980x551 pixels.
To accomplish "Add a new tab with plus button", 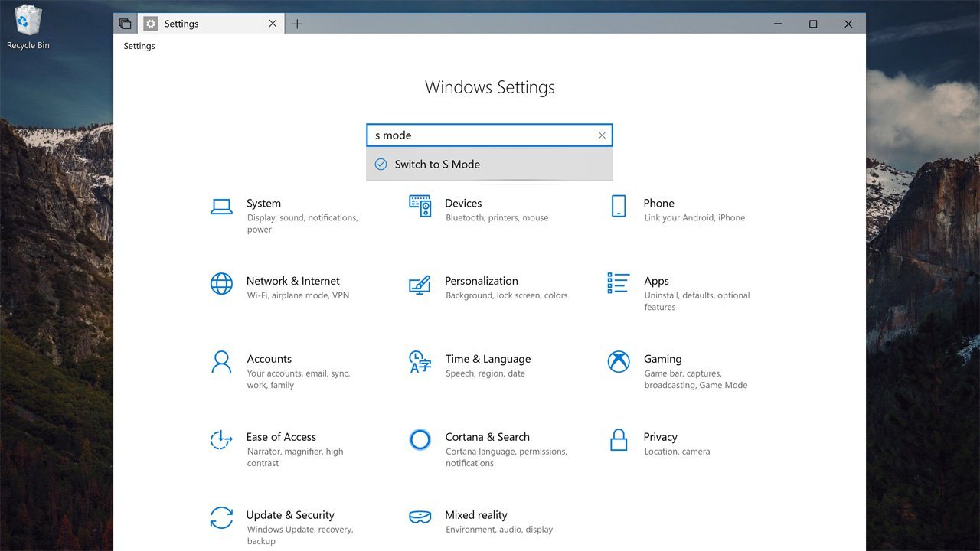I will [297, 24].
